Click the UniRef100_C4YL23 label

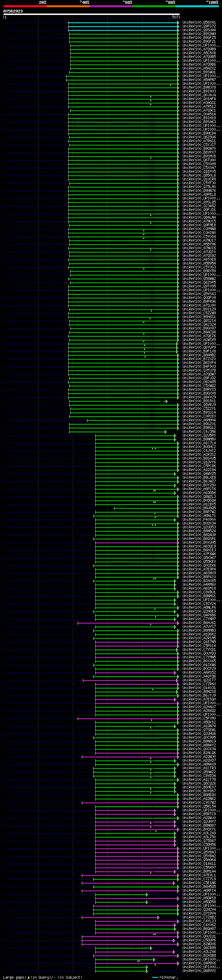[x=199, y=921]
